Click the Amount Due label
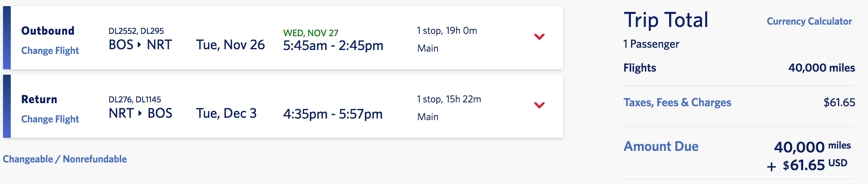The width and height of the screenshot is (868, 184). pos(661,146)
